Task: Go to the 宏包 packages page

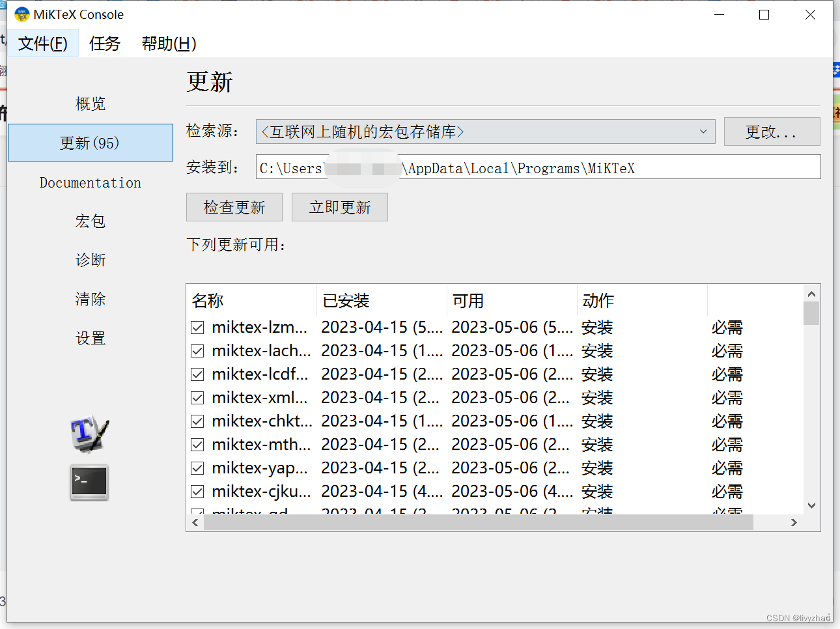Action: click(90, 221)
